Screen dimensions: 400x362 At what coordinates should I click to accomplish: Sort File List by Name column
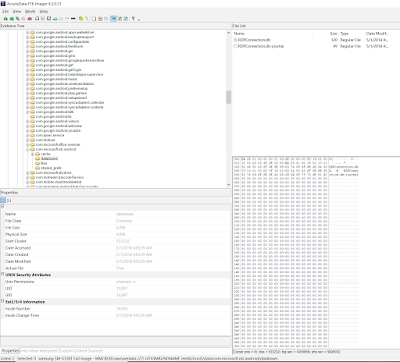click(x=273, y=33)
